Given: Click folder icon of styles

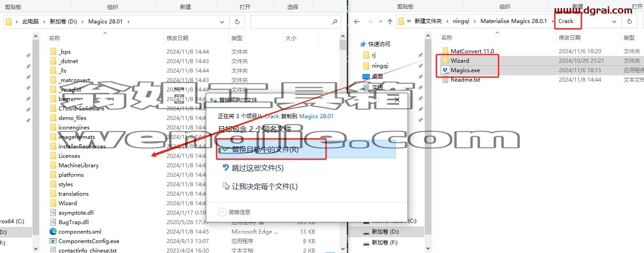Looking at the screenshot, I should 53,184.
